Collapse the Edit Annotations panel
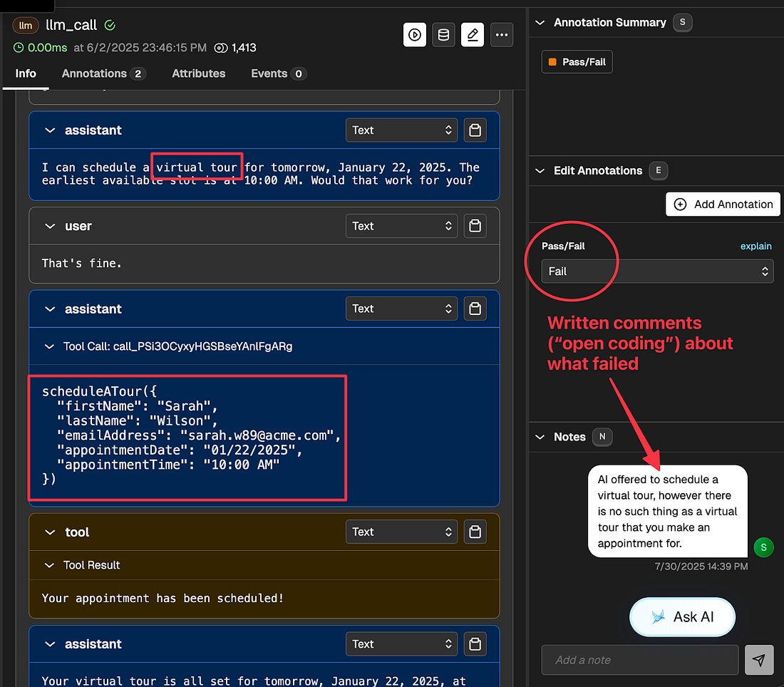784x687 pixels. pos(540,170)
